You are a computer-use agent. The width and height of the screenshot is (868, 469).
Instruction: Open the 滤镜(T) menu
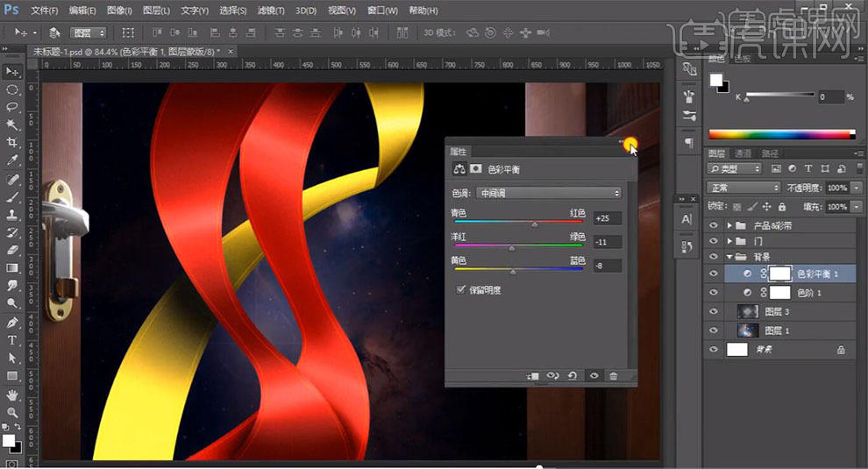pos(271,11)
